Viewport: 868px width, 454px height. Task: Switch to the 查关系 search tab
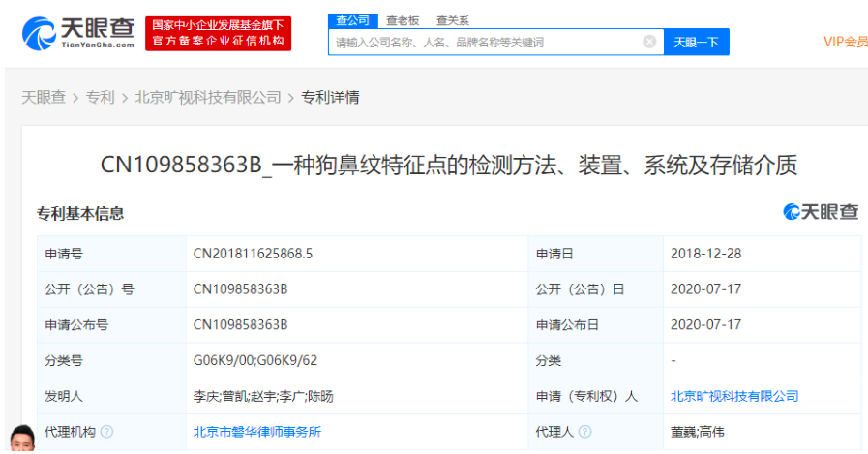452,20
